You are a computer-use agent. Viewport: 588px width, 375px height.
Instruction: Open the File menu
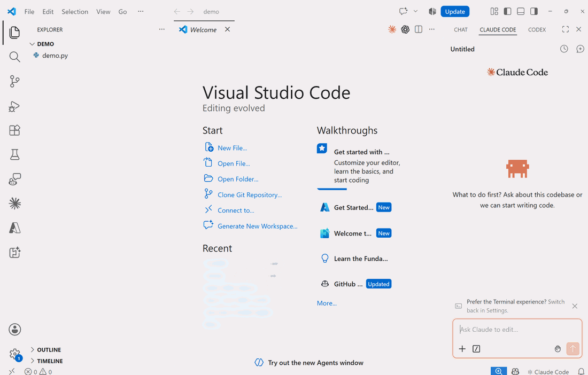[x=29, y=12]
